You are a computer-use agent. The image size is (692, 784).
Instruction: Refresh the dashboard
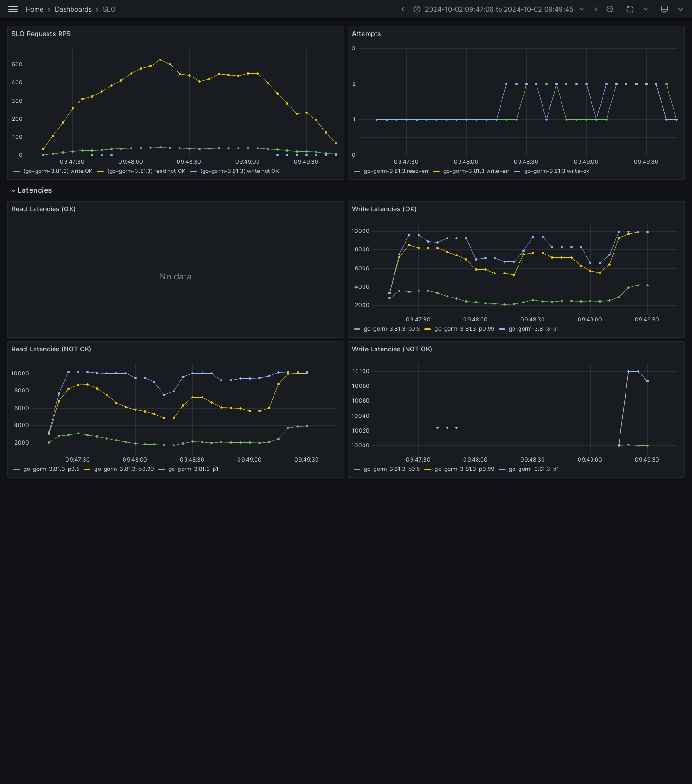tap(630, 9)
